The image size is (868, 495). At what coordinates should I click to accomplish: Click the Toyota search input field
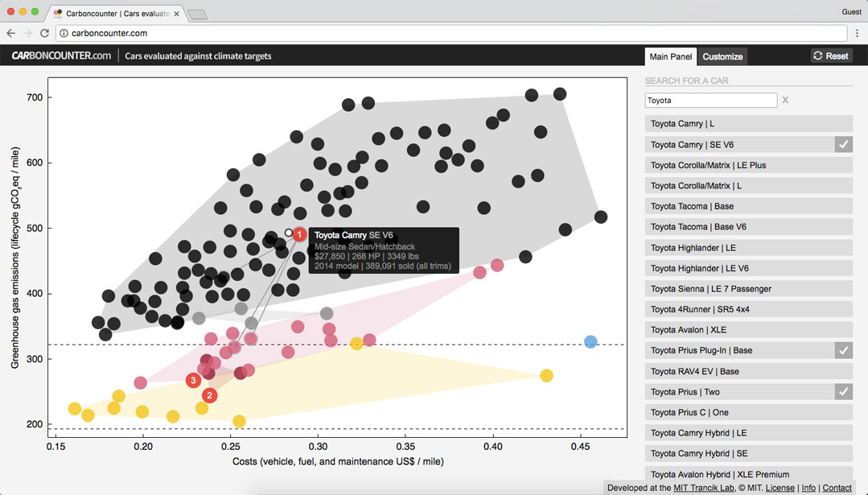pyautogui.click(x=711, y=101)
